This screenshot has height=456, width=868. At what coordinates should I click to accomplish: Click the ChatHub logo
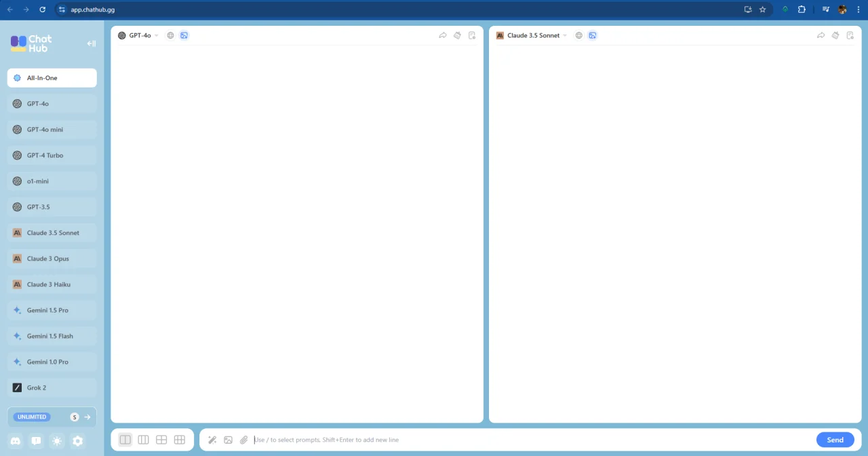[x=31, y=43]
